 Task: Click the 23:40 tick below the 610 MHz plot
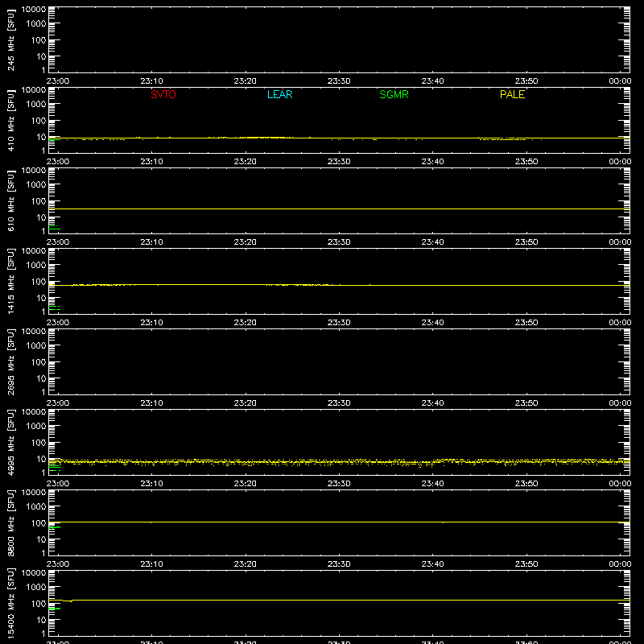pyautogui.click(x=432, y=242)
